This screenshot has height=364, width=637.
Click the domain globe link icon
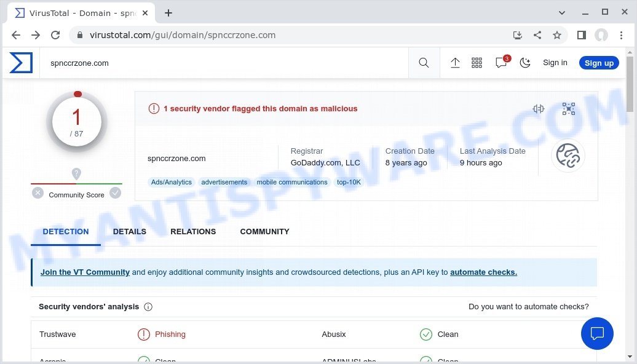tap(568, 156)
